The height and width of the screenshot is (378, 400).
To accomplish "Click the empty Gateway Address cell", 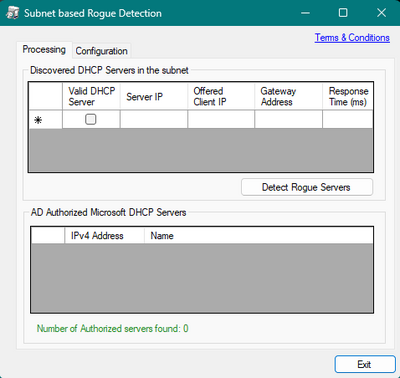I will [x=288, y=119].
